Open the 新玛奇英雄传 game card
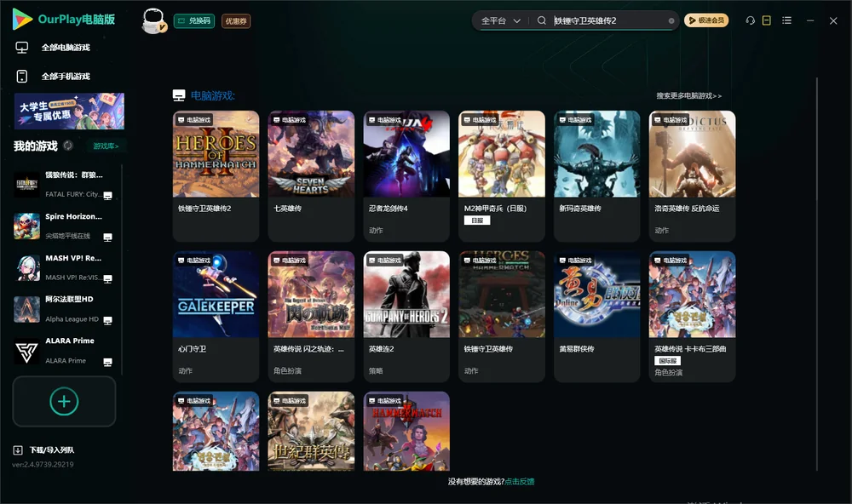This screenshot has height=504, width=852. [596, 176]
